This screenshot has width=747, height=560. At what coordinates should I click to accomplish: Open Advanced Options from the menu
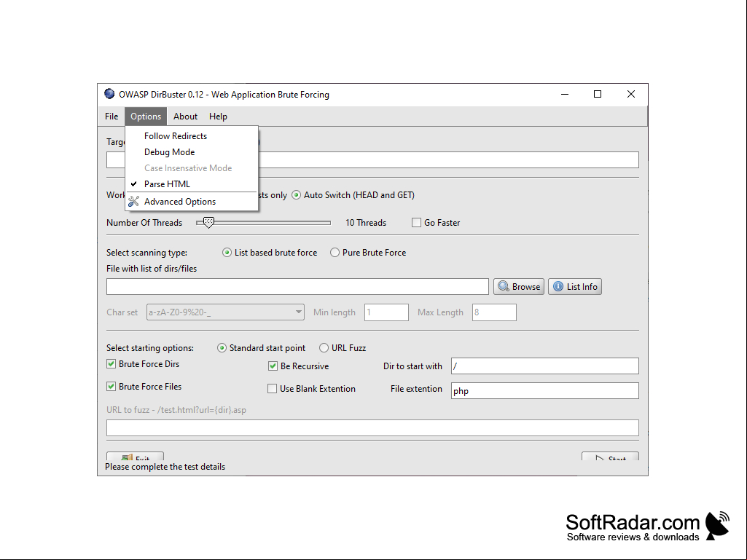192,202
